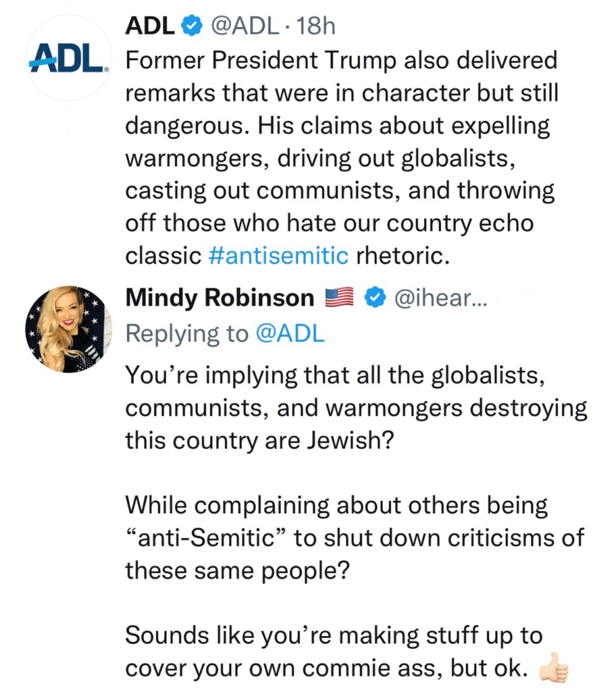
Task: Click the 'While complaining about others' line
Action: [337, 505]
